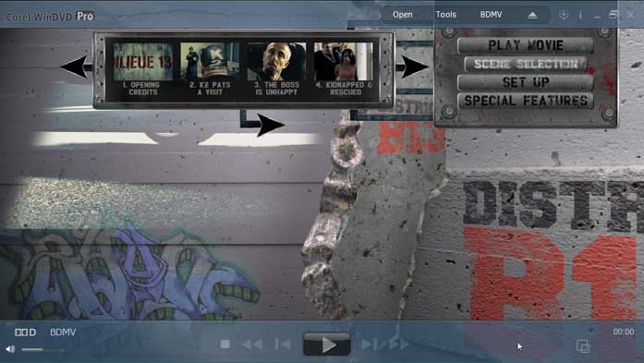Open settings gear icon in title bar
This screenshot has height=363, width=644.
[x=563, y=15]
